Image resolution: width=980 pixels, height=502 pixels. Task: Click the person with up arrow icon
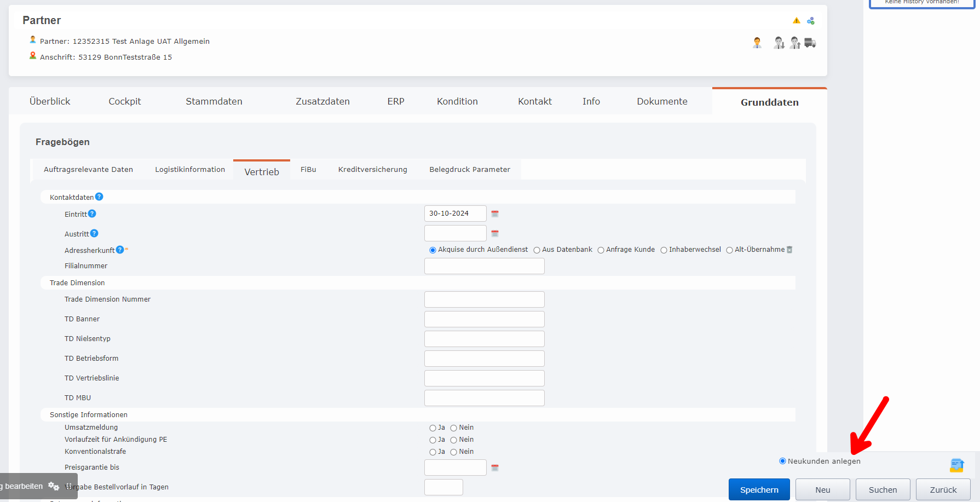pyautogui.click(x=795, y=43)
